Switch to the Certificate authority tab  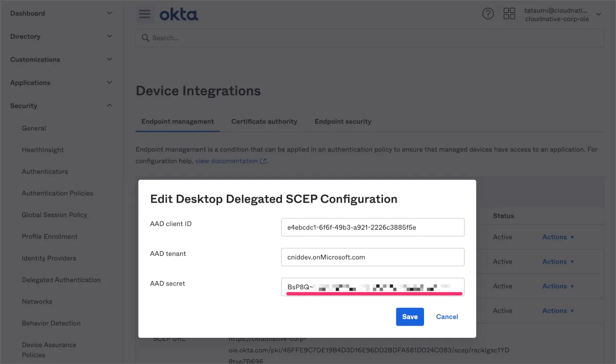tap(264, 122)
